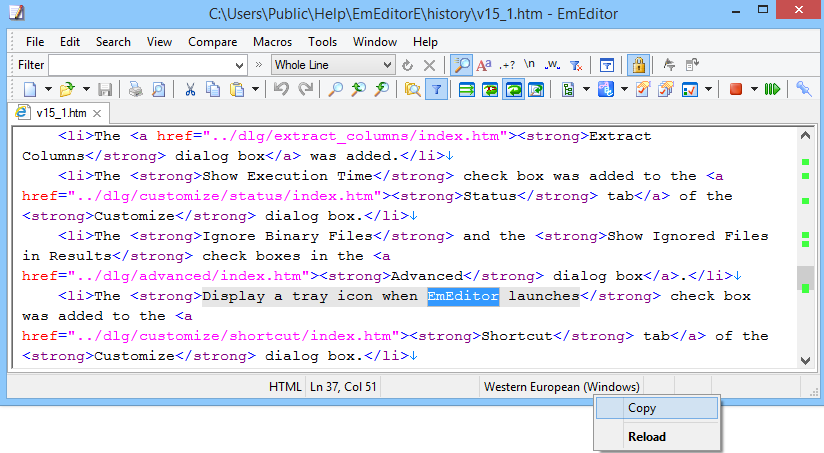Image resolution: width=824 pixels, height=453 pixels.
Task: Expand the Markers dropdown arrow
Action: coord(624,89)
